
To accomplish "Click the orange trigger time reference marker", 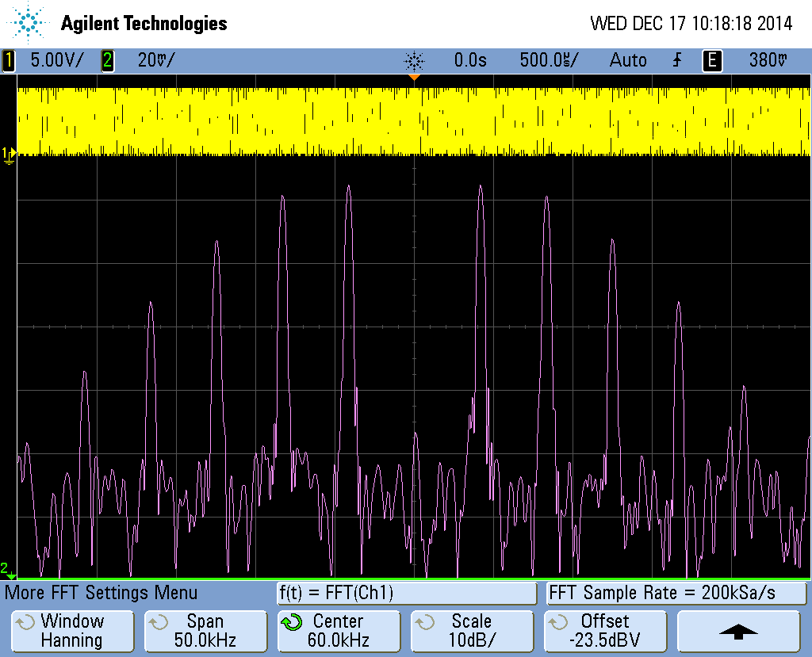I will [x=413, y=78].
